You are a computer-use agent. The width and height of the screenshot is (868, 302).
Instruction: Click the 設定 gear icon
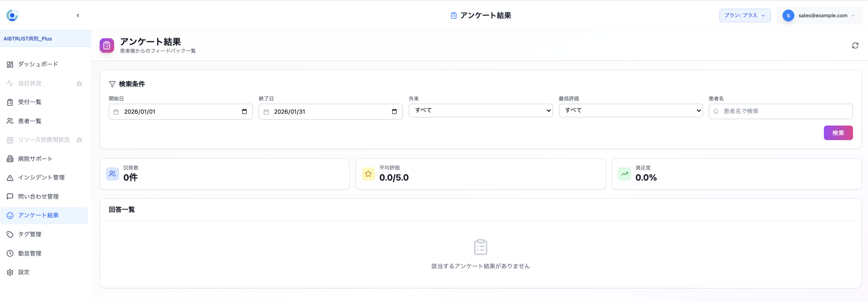coord(10,272)
